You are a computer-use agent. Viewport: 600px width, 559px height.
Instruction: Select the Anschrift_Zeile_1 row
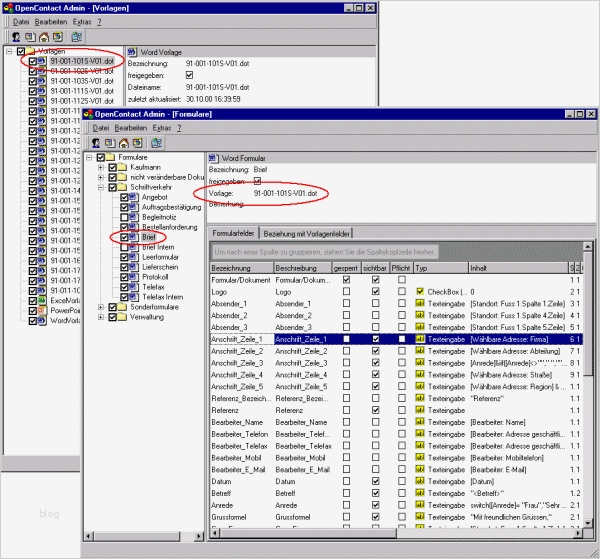(396, 339)
